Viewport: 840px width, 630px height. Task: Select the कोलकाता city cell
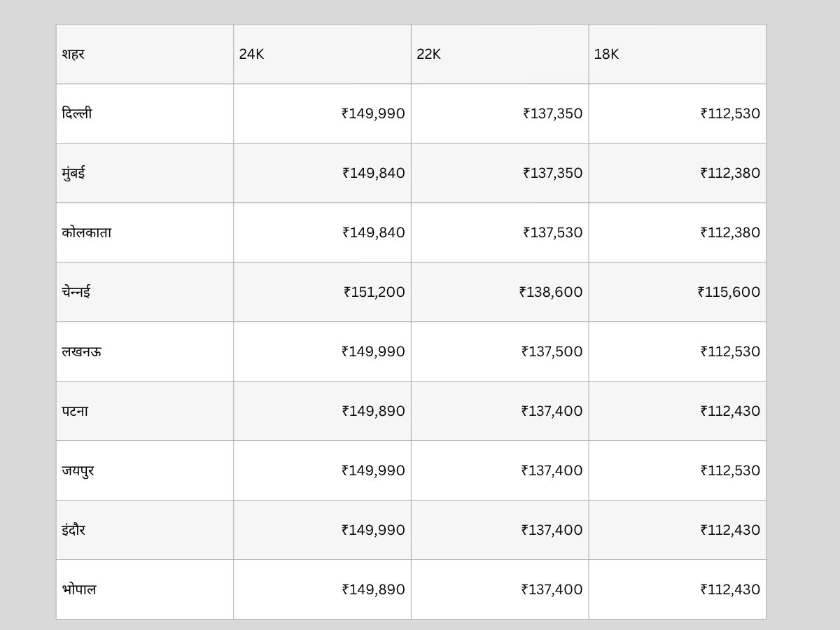(x=86, y=232)
